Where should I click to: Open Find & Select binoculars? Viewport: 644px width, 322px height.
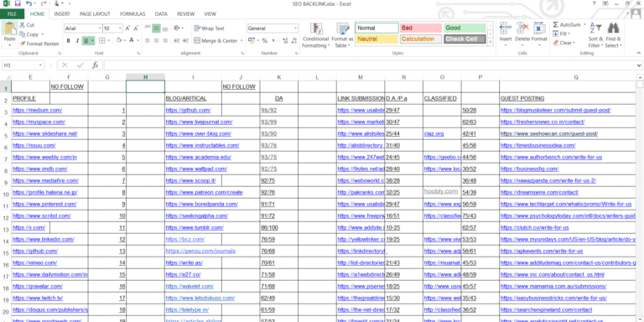[613, 35]
